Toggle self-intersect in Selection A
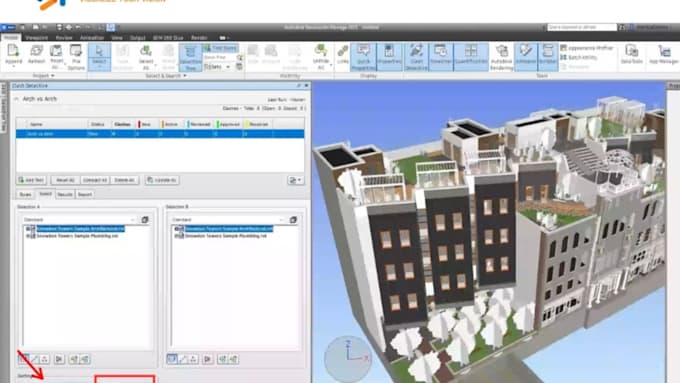The height and width of the screenshot is (383, 680). tap(59, 359)
